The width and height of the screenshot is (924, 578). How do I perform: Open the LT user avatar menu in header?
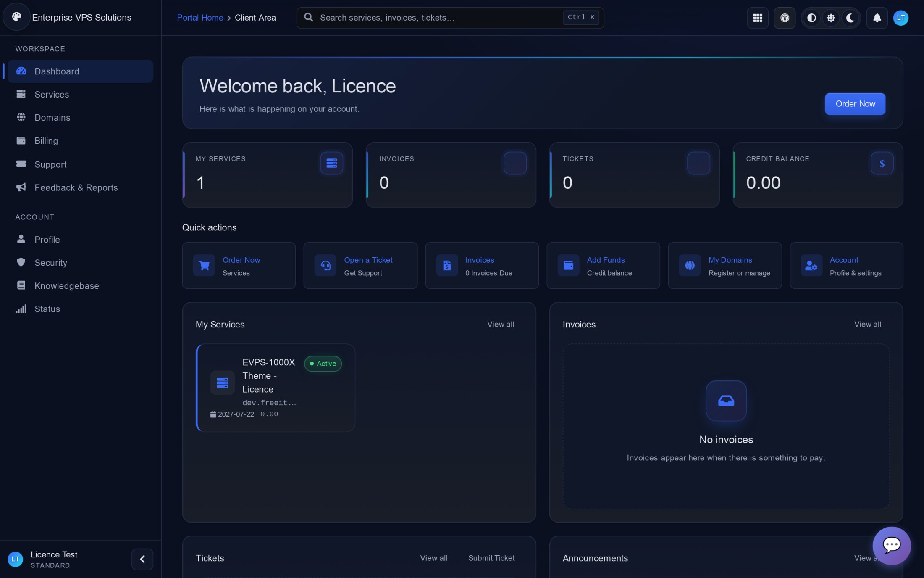pyautogui.click(x=900, y=18)
